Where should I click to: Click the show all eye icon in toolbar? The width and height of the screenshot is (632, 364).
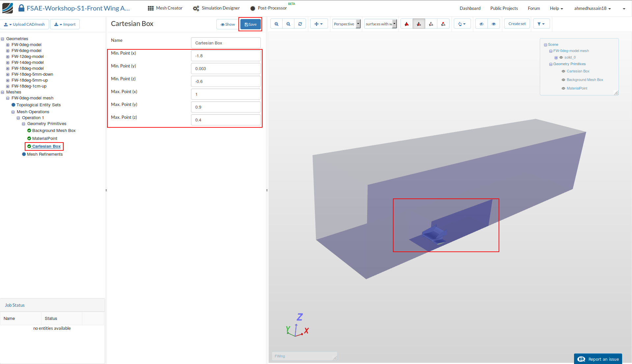tap(493, 24)
